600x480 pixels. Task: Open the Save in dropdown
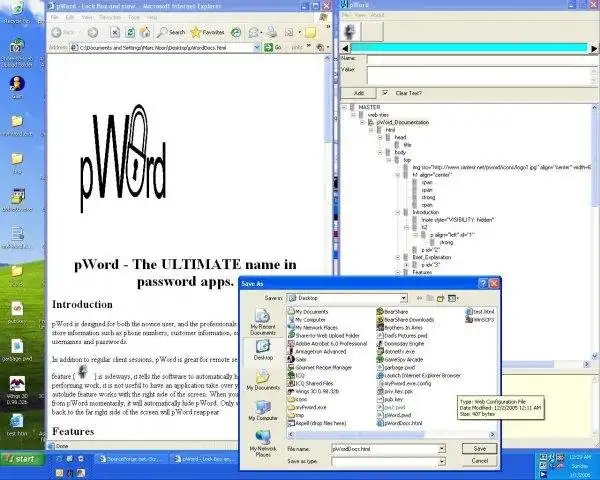tap(403, 298)
